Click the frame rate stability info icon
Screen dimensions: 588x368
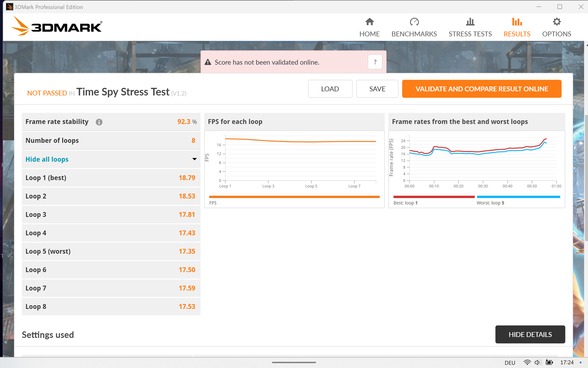99,122
